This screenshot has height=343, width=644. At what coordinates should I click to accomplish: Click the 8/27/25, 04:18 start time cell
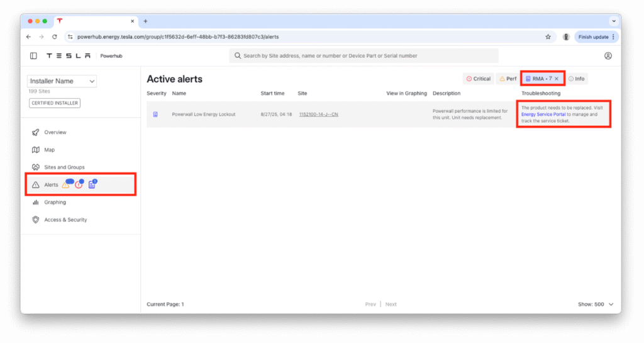click(x=276, y=114)
